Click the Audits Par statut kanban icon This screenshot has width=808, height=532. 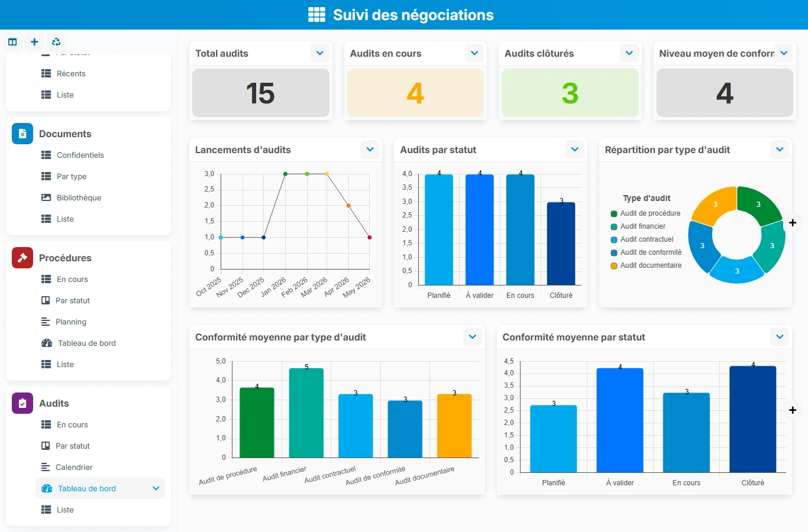pos(46,446)
